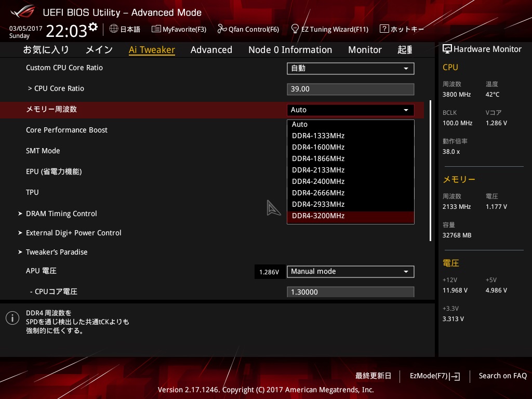Select DDR4-2133MHz option
The image size is (532, 399).
(x=351, y=170)
